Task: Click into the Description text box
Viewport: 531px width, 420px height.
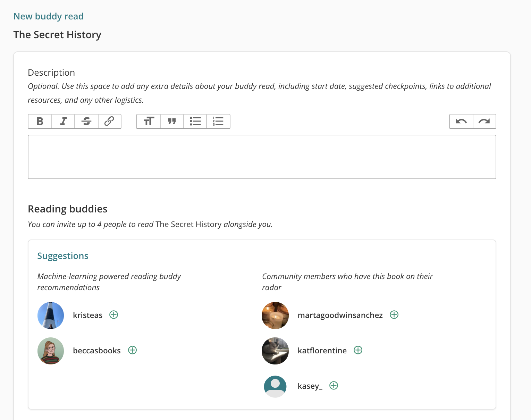Action: pyautogui.click(x=262, y=157)
